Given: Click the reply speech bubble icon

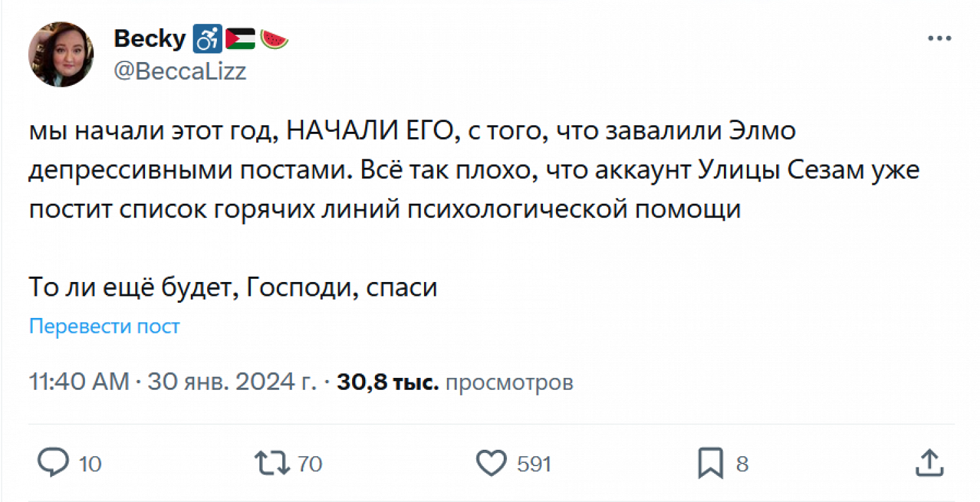Looking at the screenshot, I should pyautogui.click(x=53, y=463).
